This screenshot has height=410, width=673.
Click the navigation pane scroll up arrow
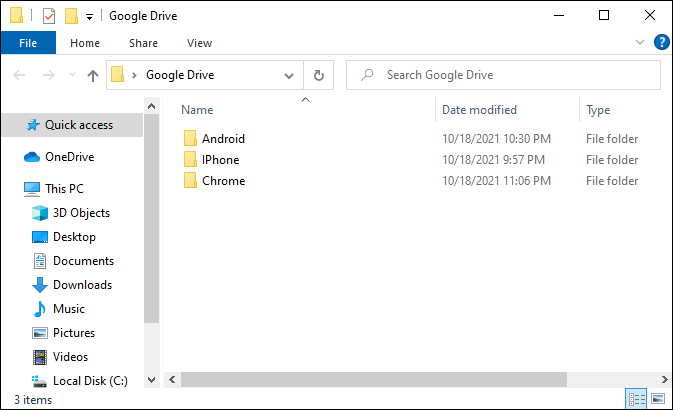coord(152,106)
